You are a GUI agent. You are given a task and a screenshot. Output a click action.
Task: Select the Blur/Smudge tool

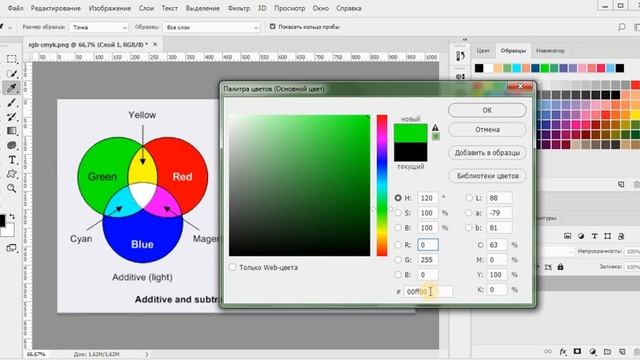[11, 145]
